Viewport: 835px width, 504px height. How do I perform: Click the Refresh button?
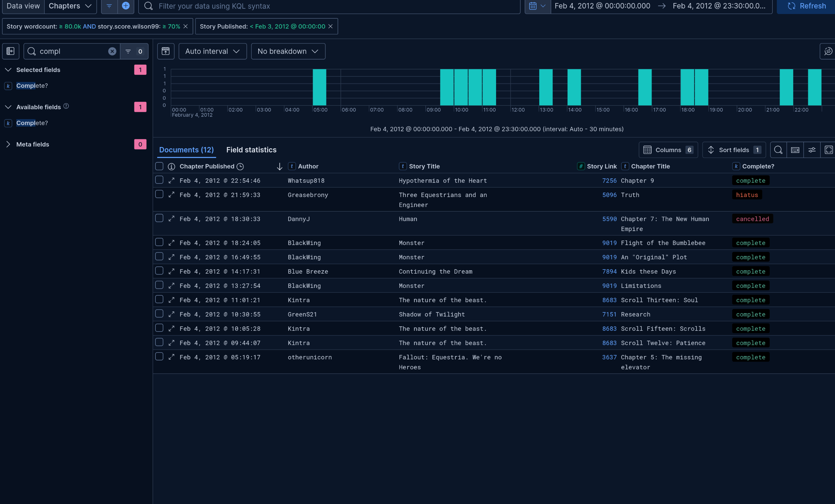(806, 6)
